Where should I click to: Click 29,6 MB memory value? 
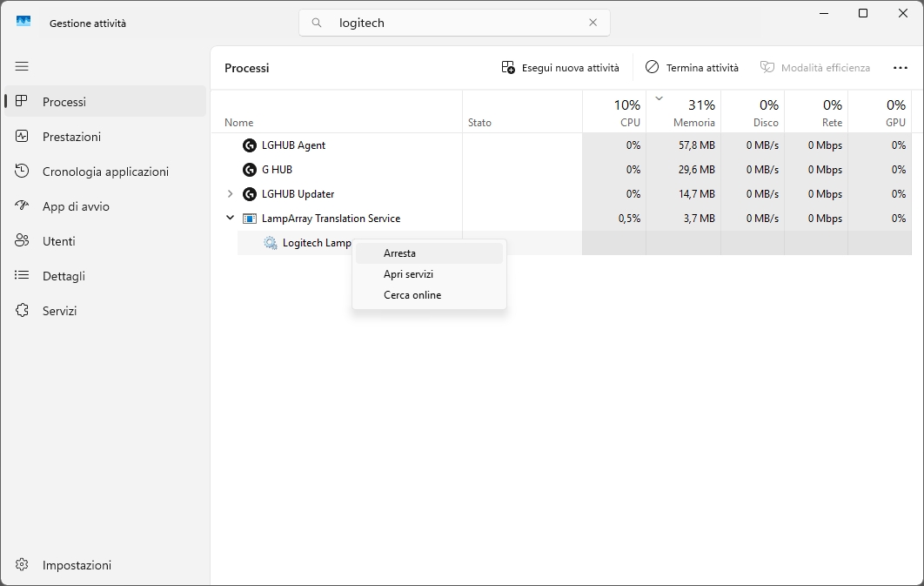tap(697, 170)
